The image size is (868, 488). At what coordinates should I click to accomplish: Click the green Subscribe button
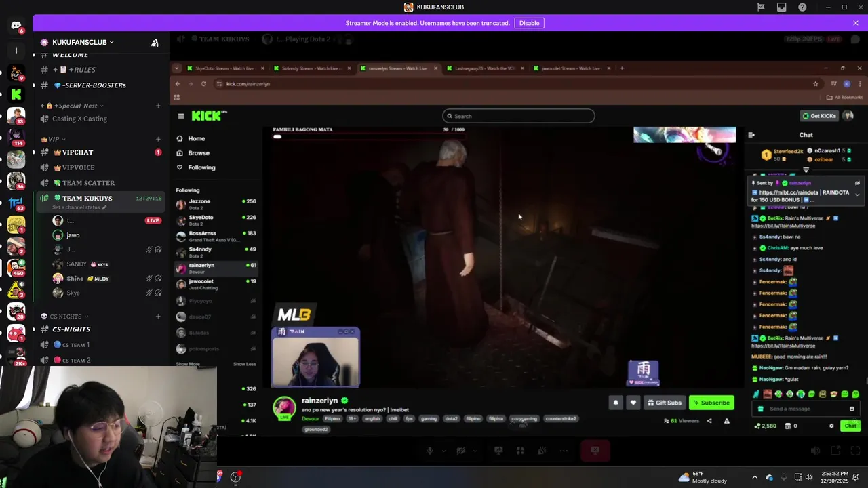(x=711, y=403)
